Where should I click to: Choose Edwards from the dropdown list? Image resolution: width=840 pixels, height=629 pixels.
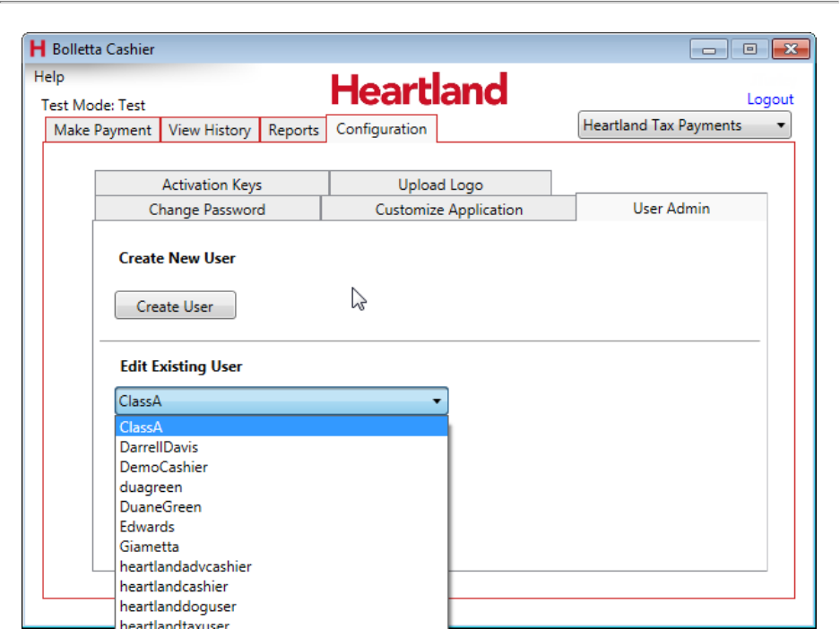(281, 527)
